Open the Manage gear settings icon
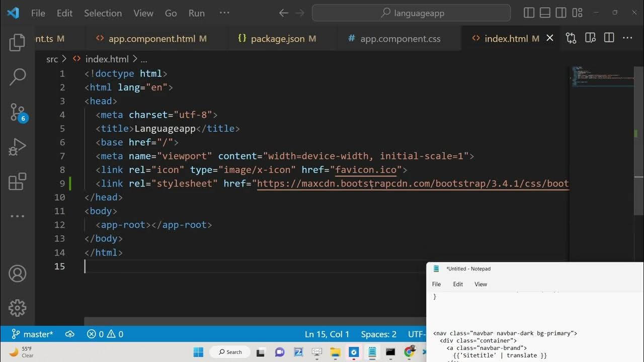Viewport: 644px width, 362px height. (x=17, y=308)
